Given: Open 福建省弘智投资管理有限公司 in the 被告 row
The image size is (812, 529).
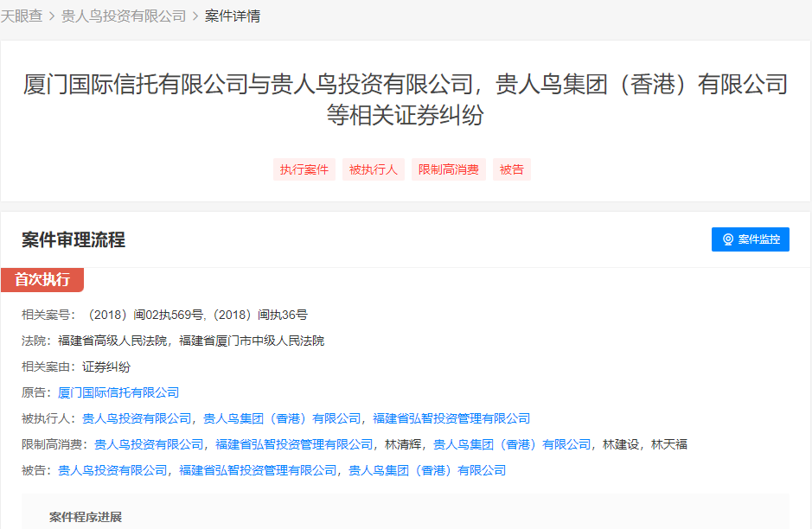Looking at the screenshot, I should pyautogui.click(x=258, y=470).
